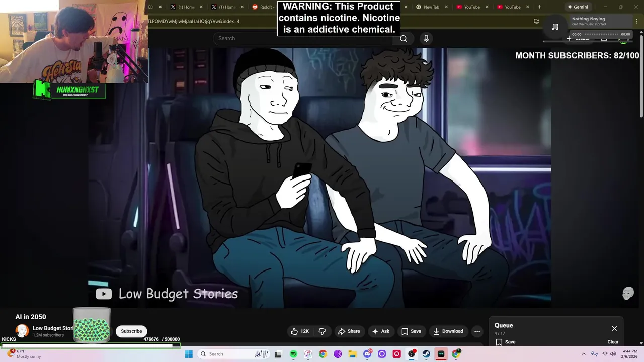This screenshot has height=362, width=644.
Task: Switch to the Reddit tab
Action: (x=263, y=7)
